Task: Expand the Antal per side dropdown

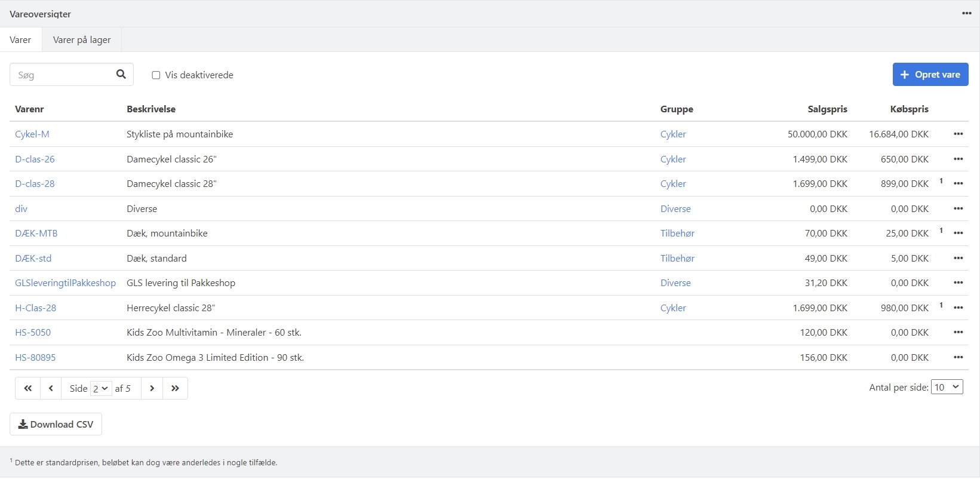Action: 947,387
